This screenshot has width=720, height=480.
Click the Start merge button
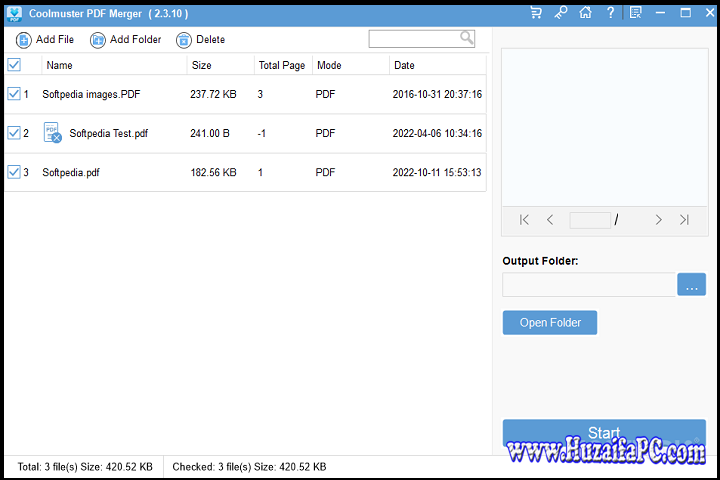click(604, 433)
